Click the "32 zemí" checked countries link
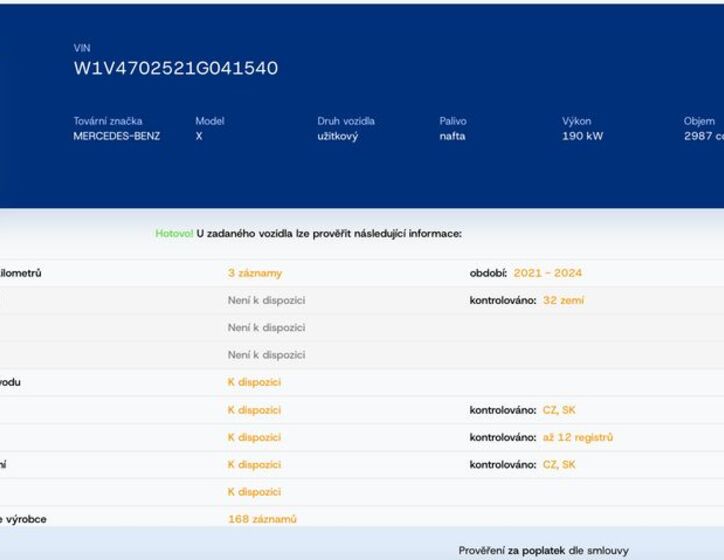The height and width of the screenshot is (560, 724). coord(563,300)
